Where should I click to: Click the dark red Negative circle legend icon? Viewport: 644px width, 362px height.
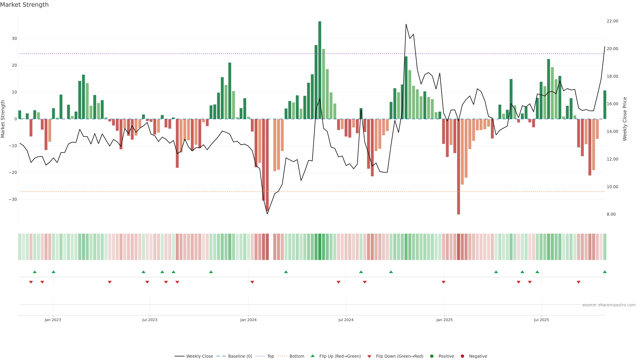click(462, 356)
